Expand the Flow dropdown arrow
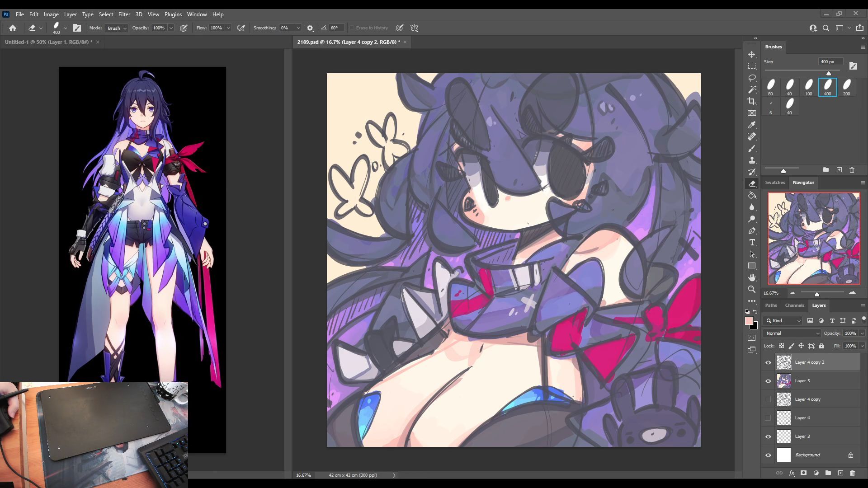 click(228, 28)
